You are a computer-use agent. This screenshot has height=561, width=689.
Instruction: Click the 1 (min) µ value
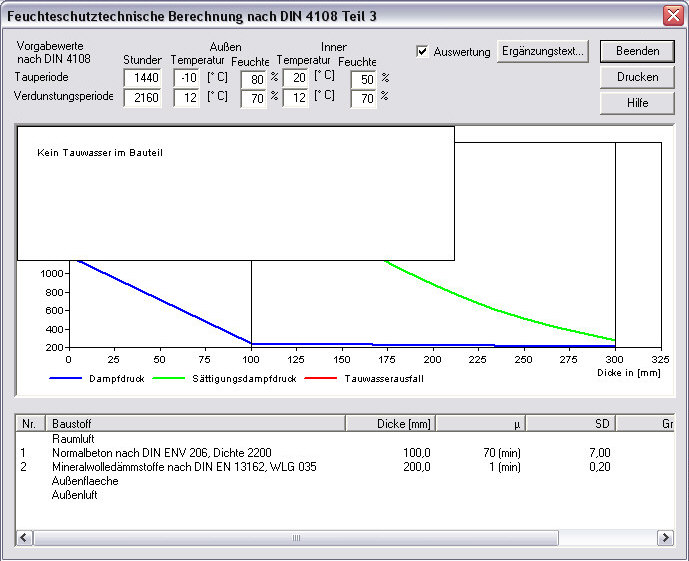coord(505,467)
